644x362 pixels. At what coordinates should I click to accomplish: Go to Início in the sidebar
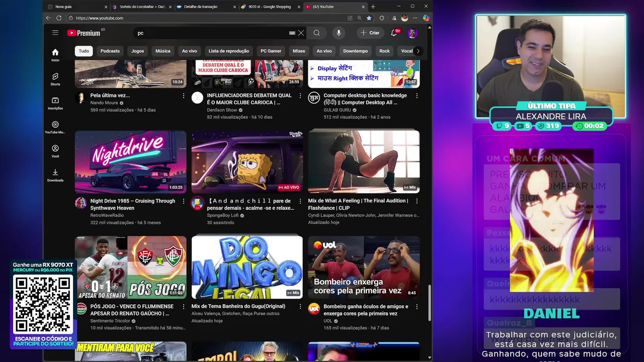click(x=55, y=55)
